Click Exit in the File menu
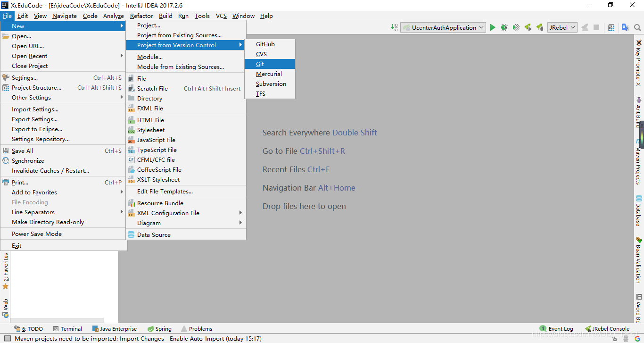The width and height of the screenshot is (644, 343). 64,245
